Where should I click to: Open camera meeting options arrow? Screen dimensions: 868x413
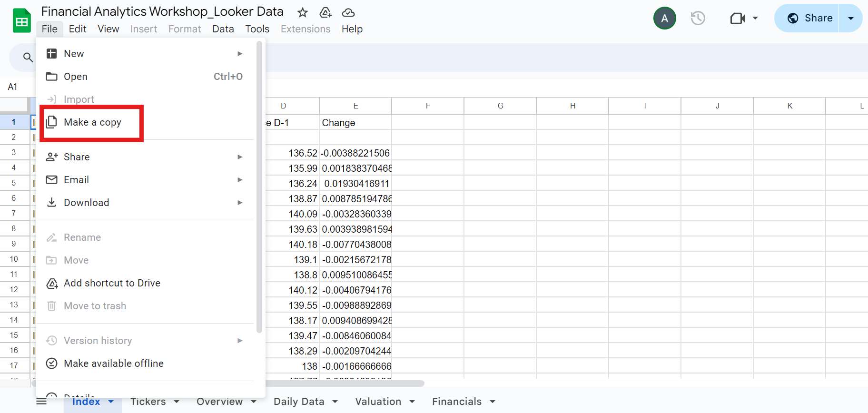click(x=755, y=19)
